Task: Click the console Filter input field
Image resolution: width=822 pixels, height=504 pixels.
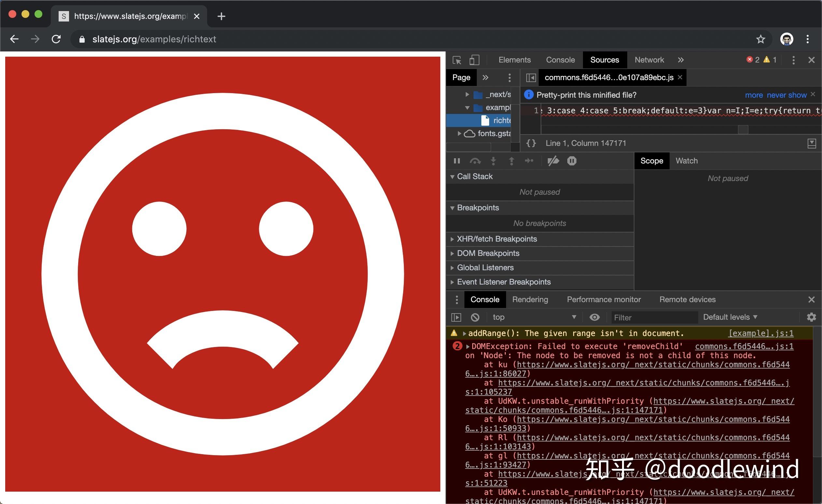Action: (x=654, y=317)
